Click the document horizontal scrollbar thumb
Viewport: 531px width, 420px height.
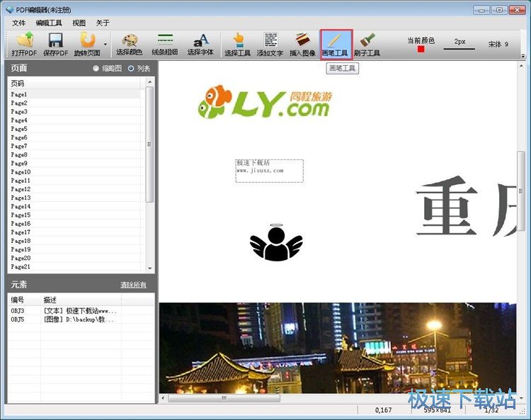[224, 398]
